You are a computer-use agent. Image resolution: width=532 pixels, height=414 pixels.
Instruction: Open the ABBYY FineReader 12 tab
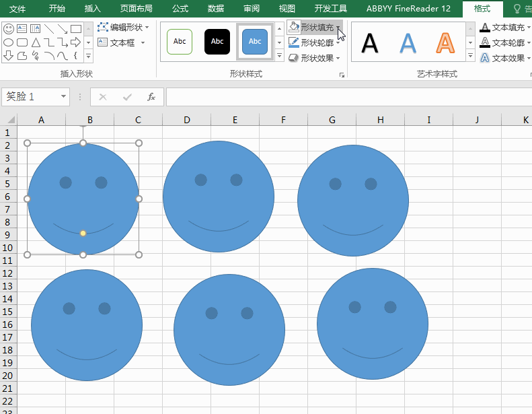pos(408,9)
